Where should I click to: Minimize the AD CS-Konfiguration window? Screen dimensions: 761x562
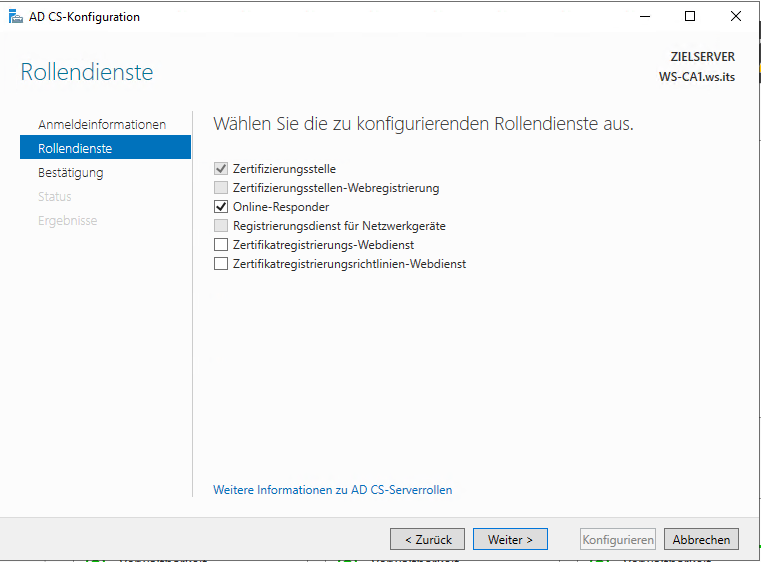645,17
